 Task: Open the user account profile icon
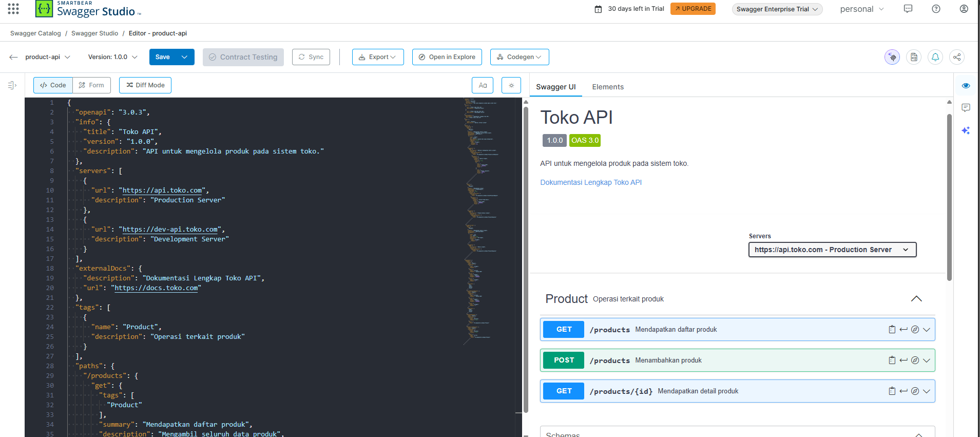click(x=964, y=9)
